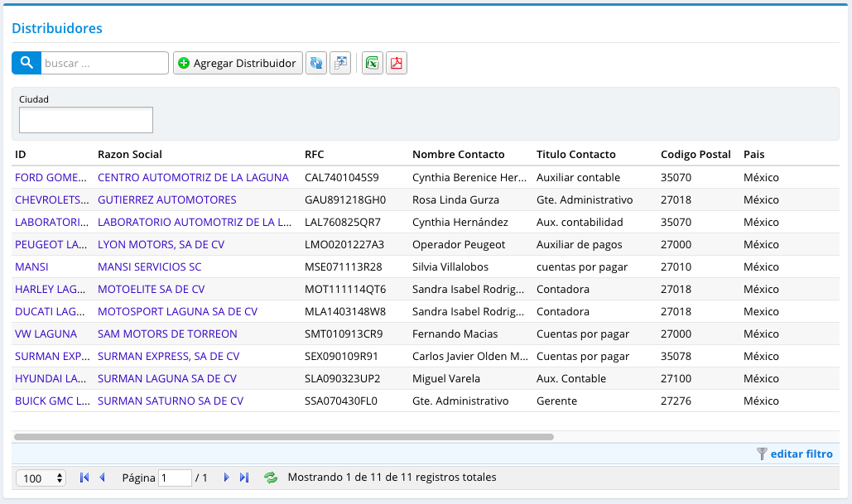Sort by the RFC column header
The width and height of the screenshot is (852, 504).
314,154
